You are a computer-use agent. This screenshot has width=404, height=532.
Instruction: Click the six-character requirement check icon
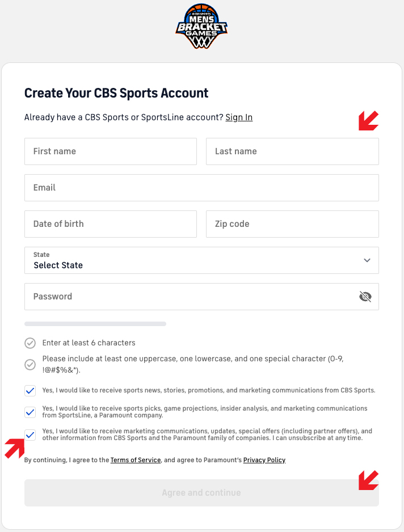tap(30, 343)
